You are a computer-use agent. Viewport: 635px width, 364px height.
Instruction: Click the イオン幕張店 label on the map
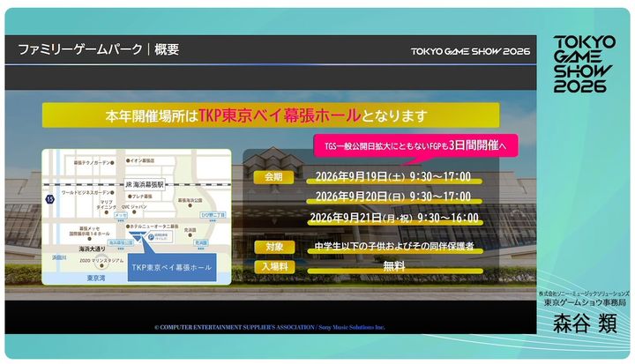tap(142, 160)
